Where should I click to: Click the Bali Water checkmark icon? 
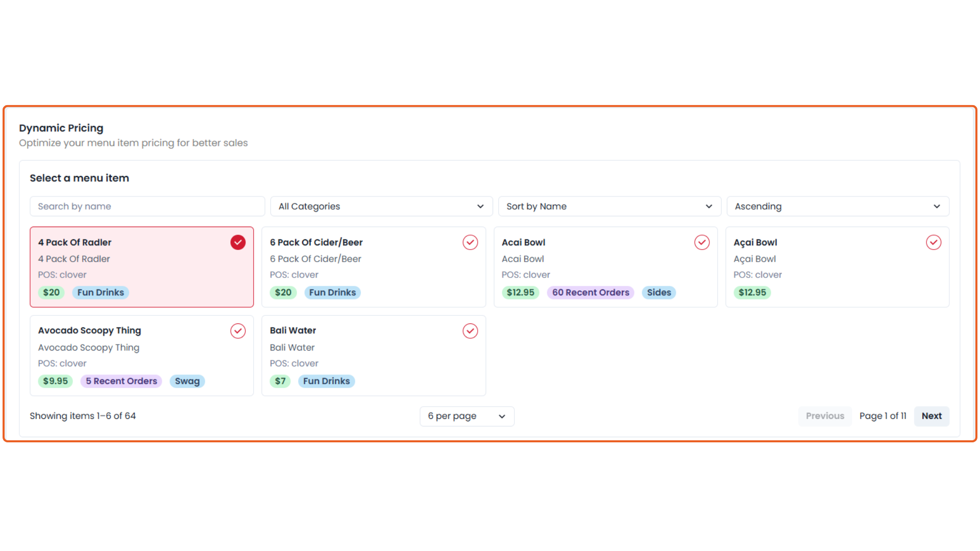(x=470, y=331)
